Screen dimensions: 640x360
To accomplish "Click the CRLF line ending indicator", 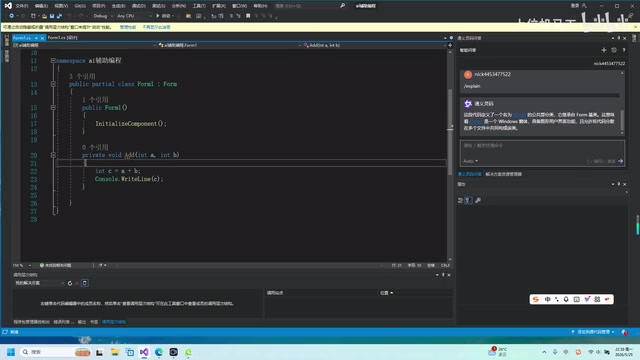I will pos(444,265).
